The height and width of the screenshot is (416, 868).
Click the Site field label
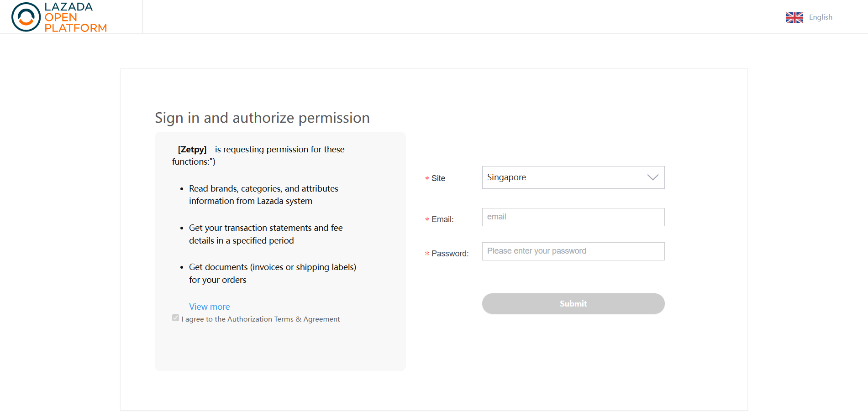point(438,178)
